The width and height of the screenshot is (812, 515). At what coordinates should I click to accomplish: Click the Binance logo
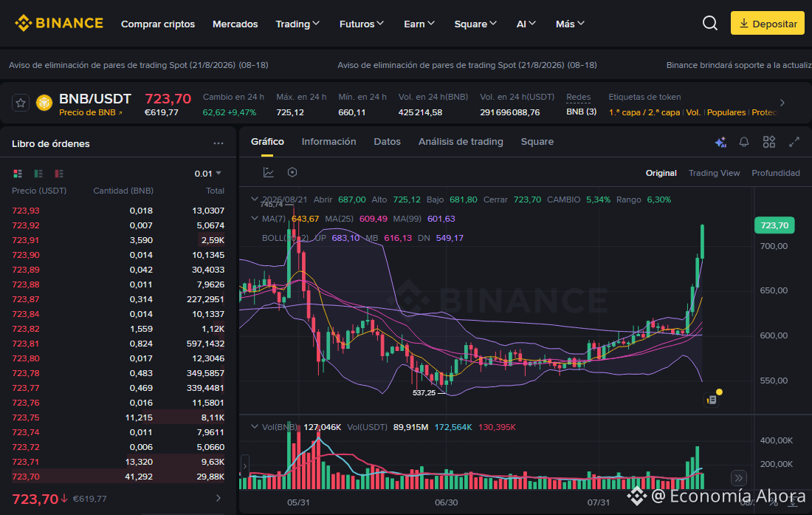tap(59, 24)
